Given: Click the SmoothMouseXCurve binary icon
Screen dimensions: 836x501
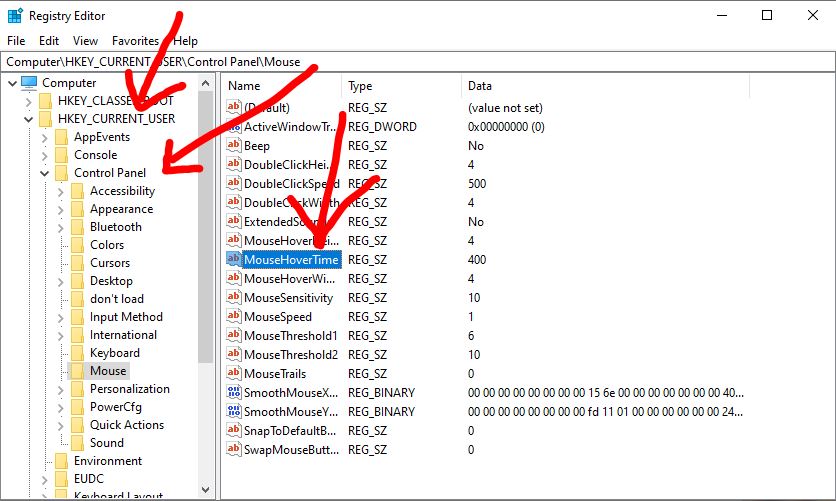Looking at the screenshot, I should pyautogui.click(x=234, y=392).
